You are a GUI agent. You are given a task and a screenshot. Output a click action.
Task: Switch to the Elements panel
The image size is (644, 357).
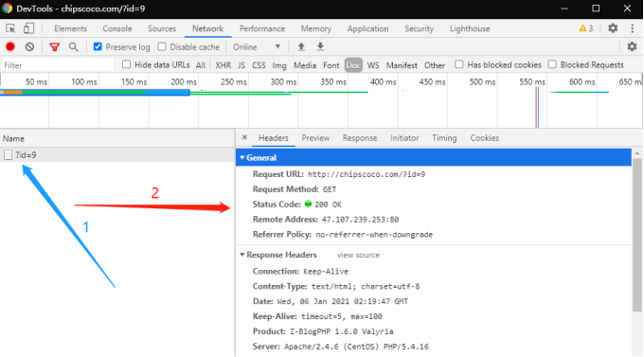tap(70, 28)
